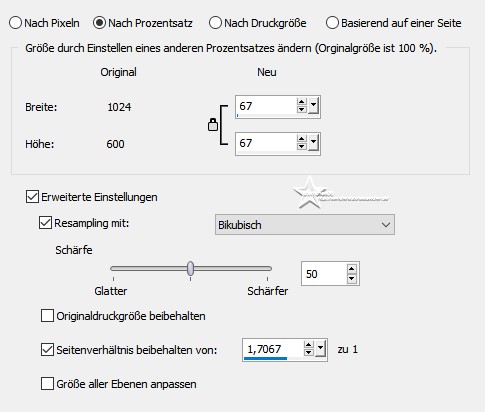This screenshot has width=485, height=412.
Task: Increase the Breite percentage with up arrow
Action: coord(302,102)
